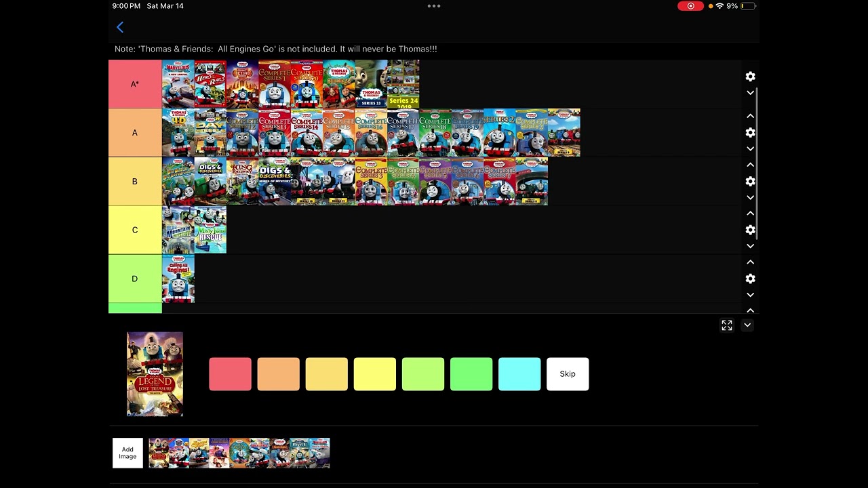Move D tier up with chevron
Image resolution: width=868 pixels, height=488 pixels.
tap(750, 263)
